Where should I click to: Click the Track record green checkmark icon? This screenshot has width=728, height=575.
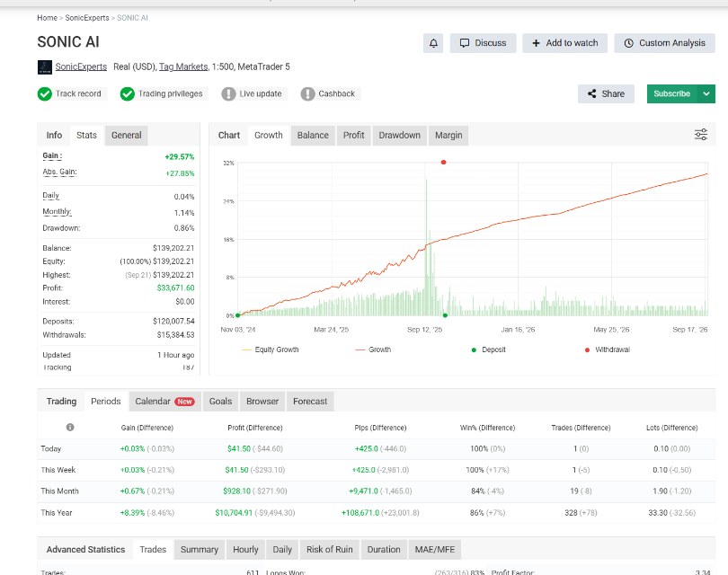(x=45, y=93)
